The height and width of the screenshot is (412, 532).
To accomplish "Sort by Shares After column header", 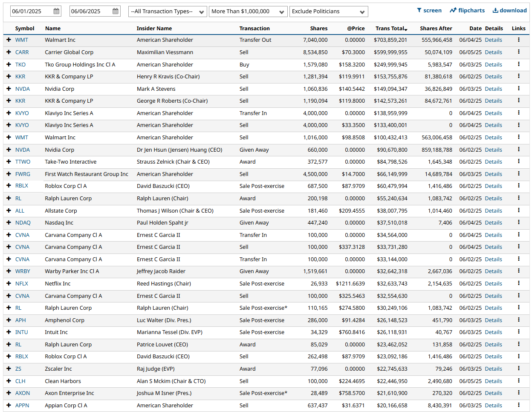I will [436, 29].
